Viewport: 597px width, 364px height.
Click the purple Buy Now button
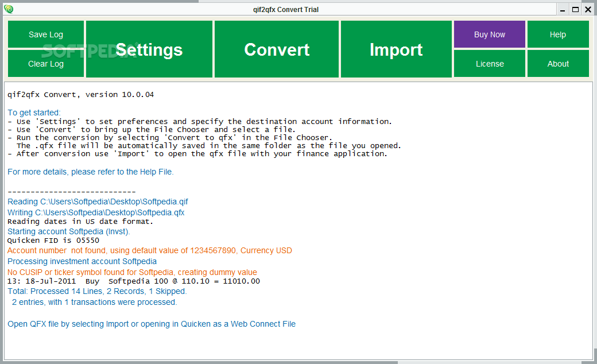pyautogui.click(x=490, y=34)
